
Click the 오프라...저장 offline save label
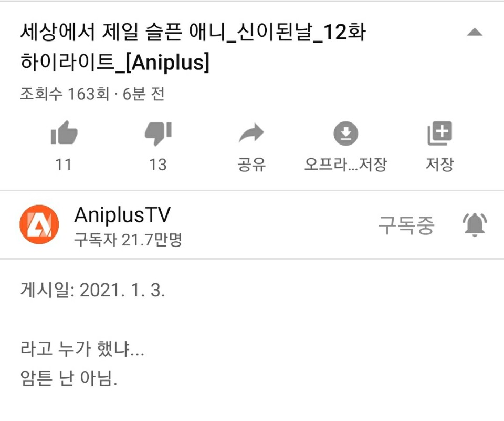[x=345, y=165]
